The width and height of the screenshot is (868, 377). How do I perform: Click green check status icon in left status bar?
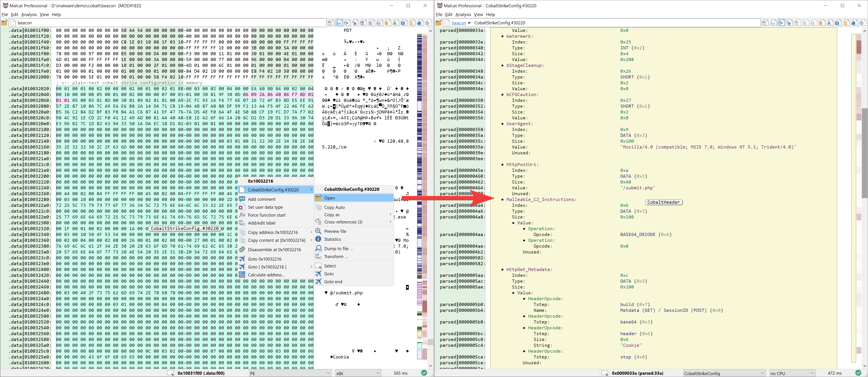[x=424, y=373]
